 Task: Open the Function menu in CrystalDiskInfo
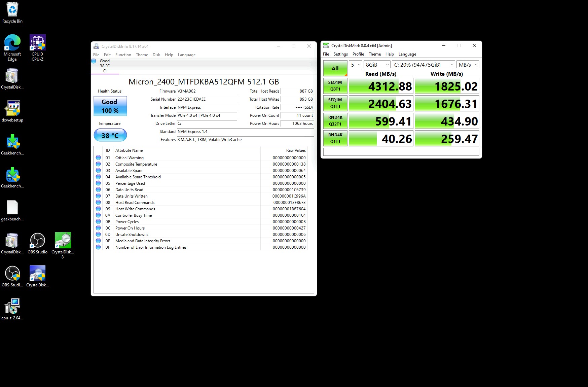click(123, 55)
